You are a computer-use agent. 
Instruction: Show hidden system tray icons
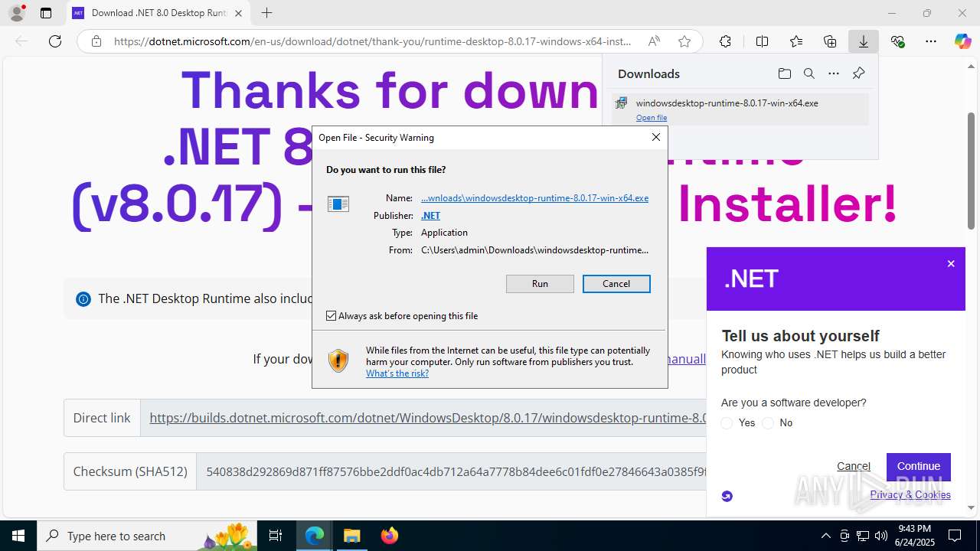coord(825,536)
